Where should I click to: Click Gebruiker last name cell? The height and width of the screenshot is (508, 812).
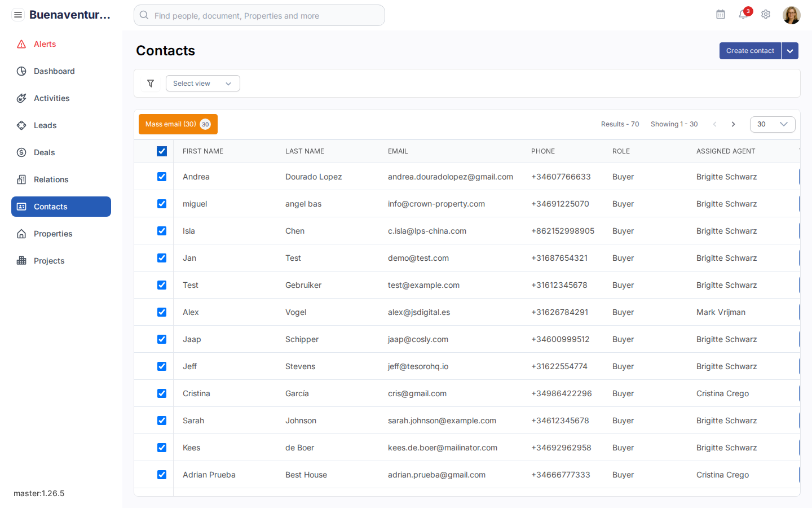tap(303, 285)
